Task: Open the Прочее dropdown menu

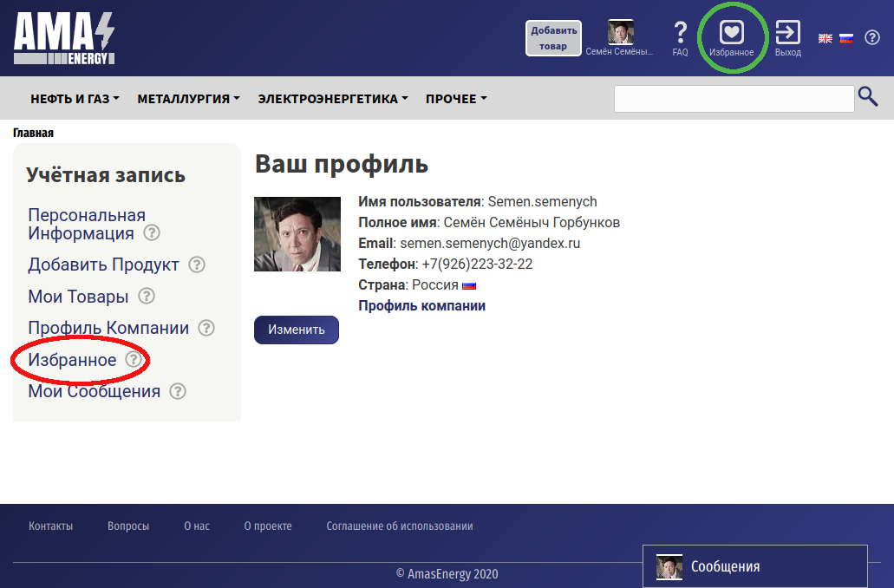Action: click(455, 99)
